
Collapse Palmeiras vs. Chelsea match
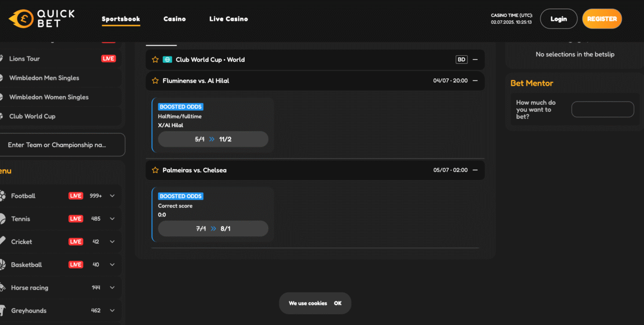(x=475, y=170)
